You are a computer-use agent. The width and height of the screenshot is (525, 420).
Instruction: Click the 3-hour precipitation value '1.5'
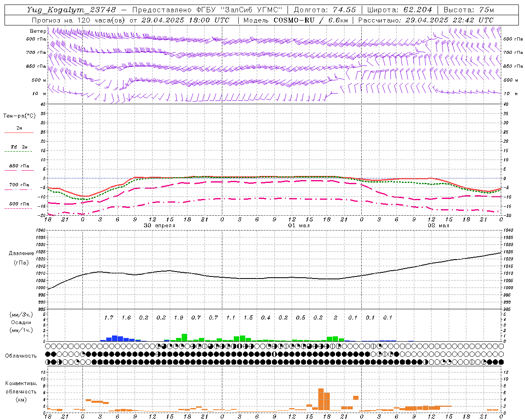tap(248, 317)
